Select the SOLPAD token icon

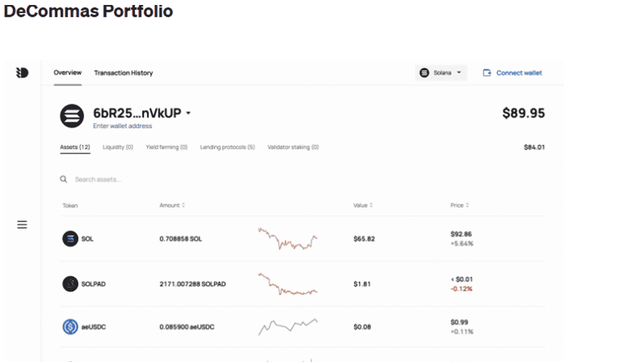click(x=70, y=284)
